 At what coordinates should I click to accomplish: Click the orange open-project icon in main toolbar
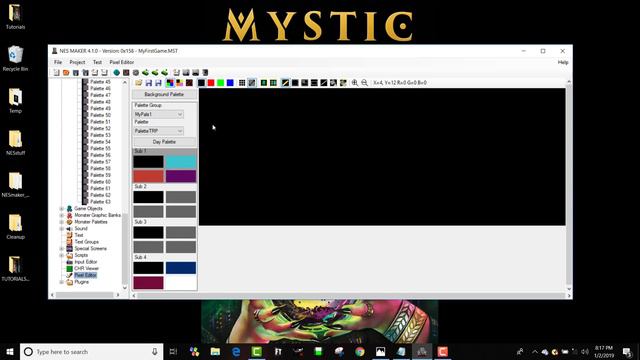66,73
